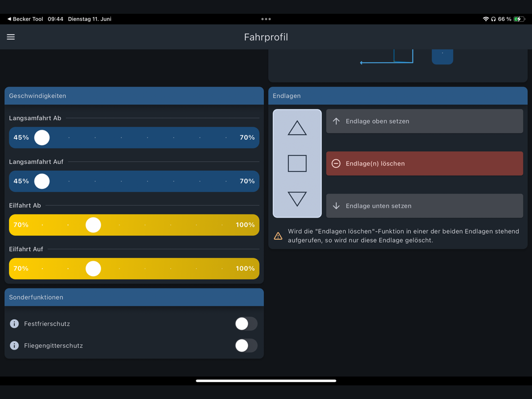Enable the Fliegengitterschutz toggle
The image size is (532, 399).
point(246,345)
